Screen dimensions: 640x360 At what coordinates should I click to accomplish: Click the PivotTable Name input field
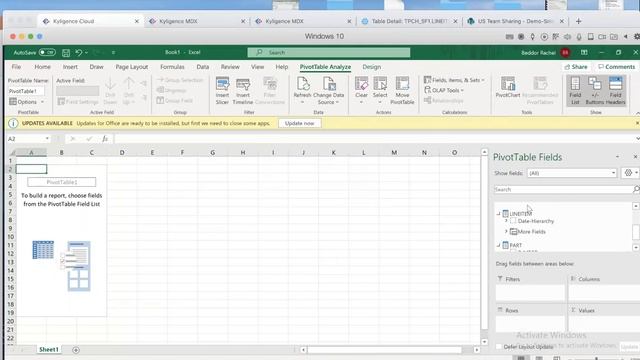pos(26,91)
